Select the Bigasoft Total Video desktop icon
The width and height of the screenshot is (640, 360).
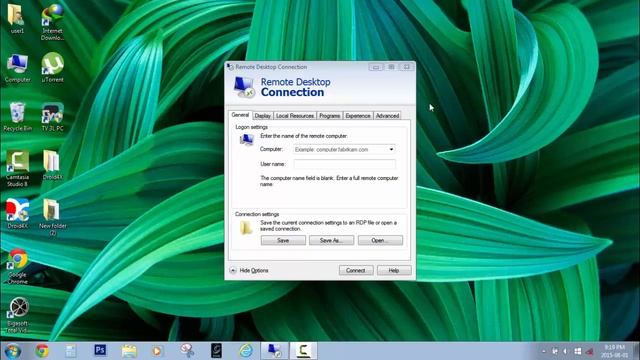(x=17, y=315)
